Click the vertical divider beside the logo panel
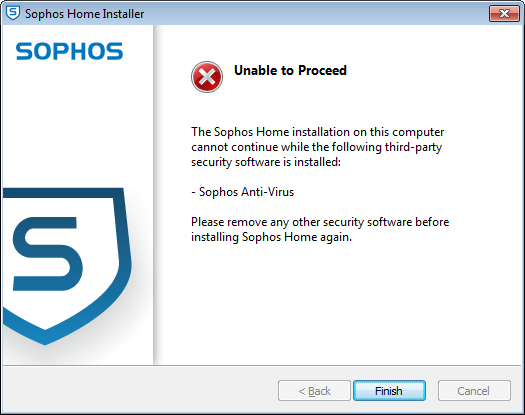This screenshot has height=415, width=525. click(154, 194)
